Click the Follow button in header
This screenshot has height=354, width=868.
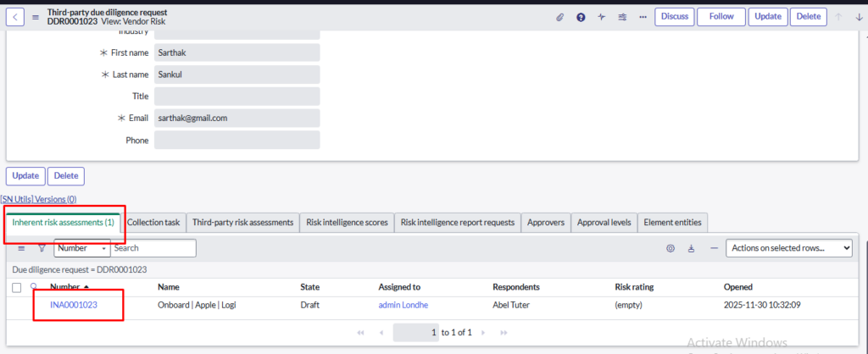(x=721, y=17)
